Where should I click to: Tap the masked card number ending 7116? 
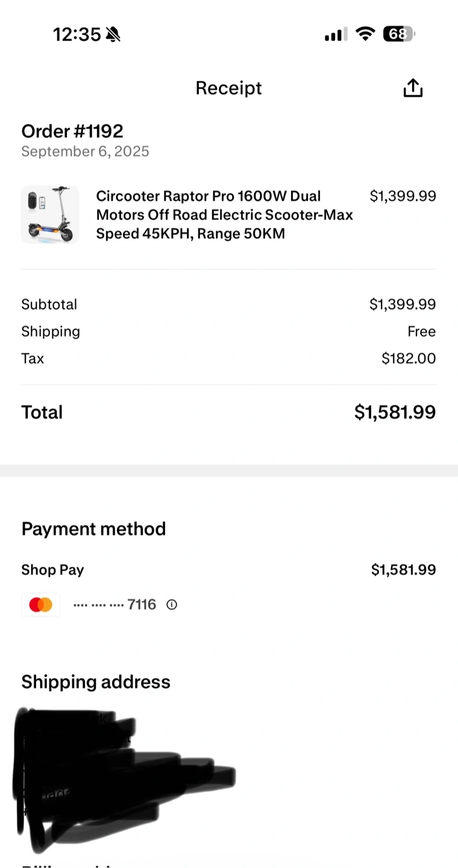114,605
